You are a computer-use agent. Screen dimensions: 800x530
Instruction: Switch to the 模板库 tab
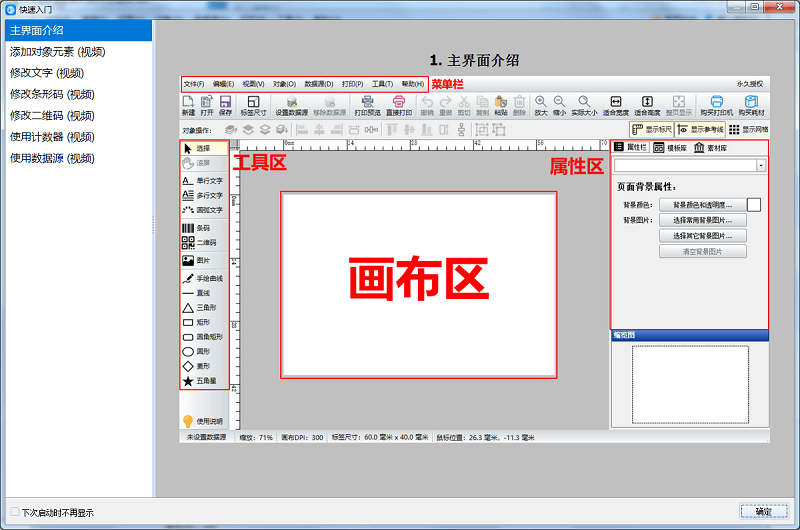click(670, 147)
